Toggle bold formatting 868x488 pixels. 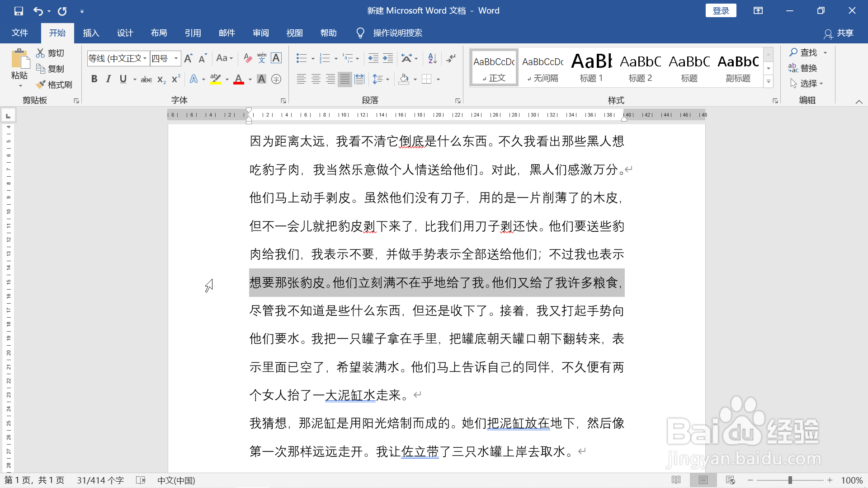click(x=94, y=79)
